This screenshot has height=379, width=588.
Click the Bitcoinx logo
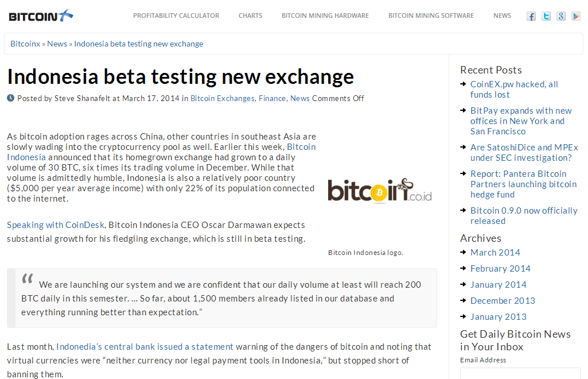pyautogui.click(x=41, y=16)
